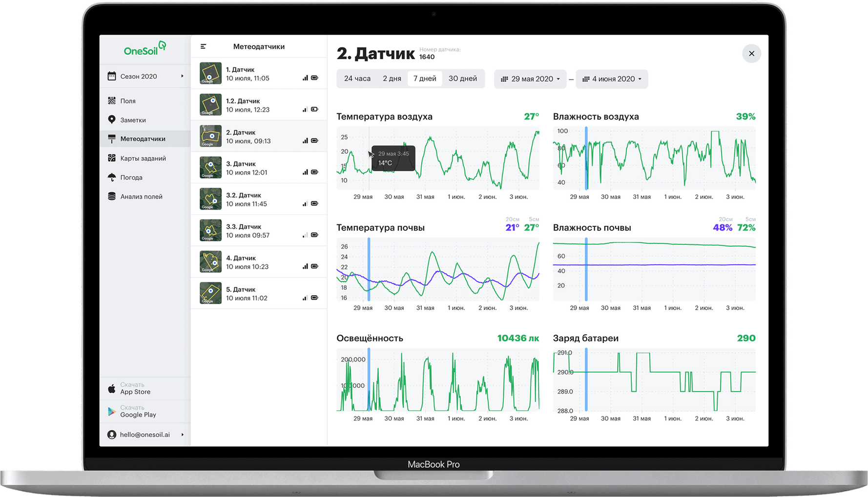Click the battery icon of 3. Датчик
The height and width of the screenshot is (497, 868).
[x=315, y=172]
